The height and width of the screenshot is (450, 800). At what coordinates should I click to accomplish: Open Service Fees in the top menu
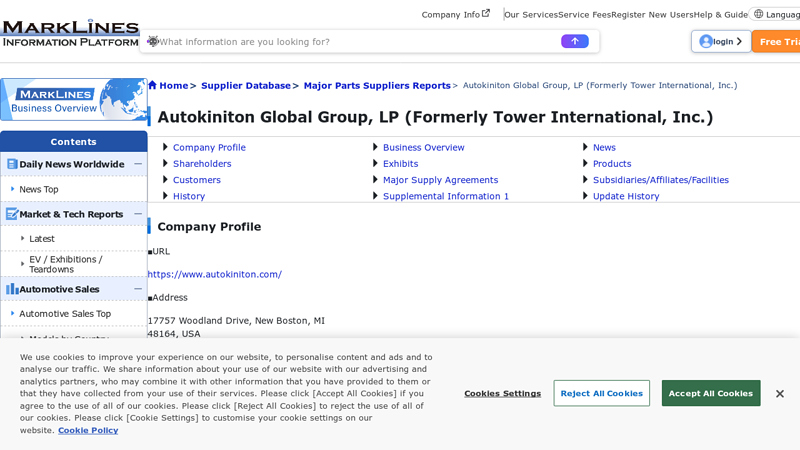[x=584, y=15]
